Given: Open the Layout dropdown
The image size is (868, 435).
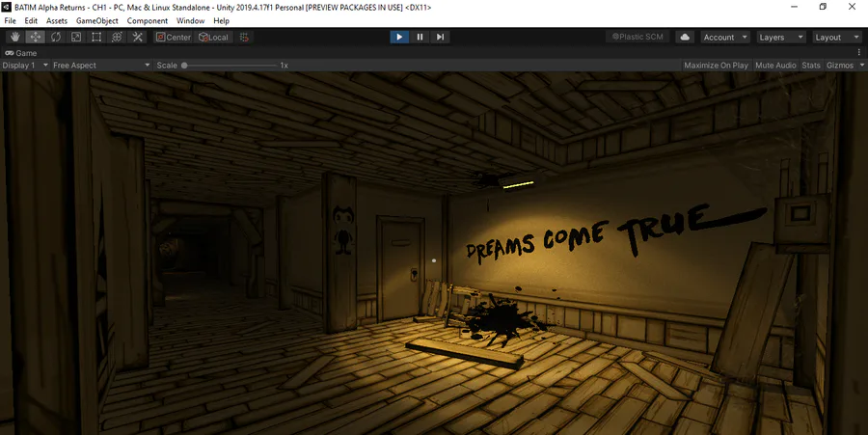Looking at the screenshot, I should tap(837, 37).
